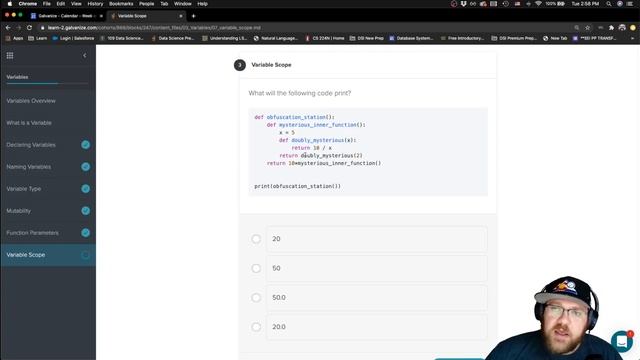Image resolution: width=640 pixels, height=360 pixels.
Task: Reload the current page
Action: tap(29, 27)
